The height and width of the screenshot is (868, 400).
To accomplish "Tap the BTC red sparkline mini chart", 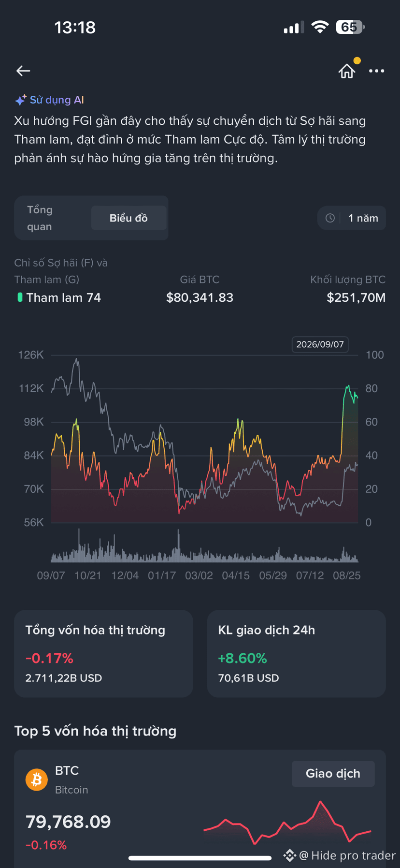I will tap(287, 823).
